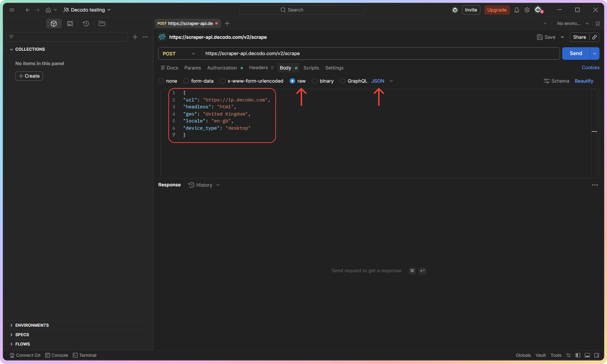The height and width of the screenshot is (364, 607).
Task: Select the binary body radio option
Action: pyautogui.click(x=315, y=81)
